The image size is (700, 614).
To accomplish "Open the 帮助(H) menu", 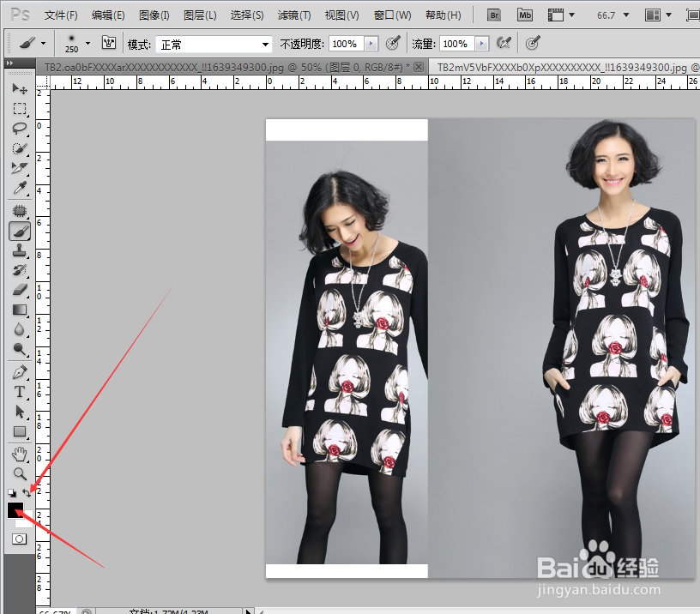I will [x=443, y=15].
